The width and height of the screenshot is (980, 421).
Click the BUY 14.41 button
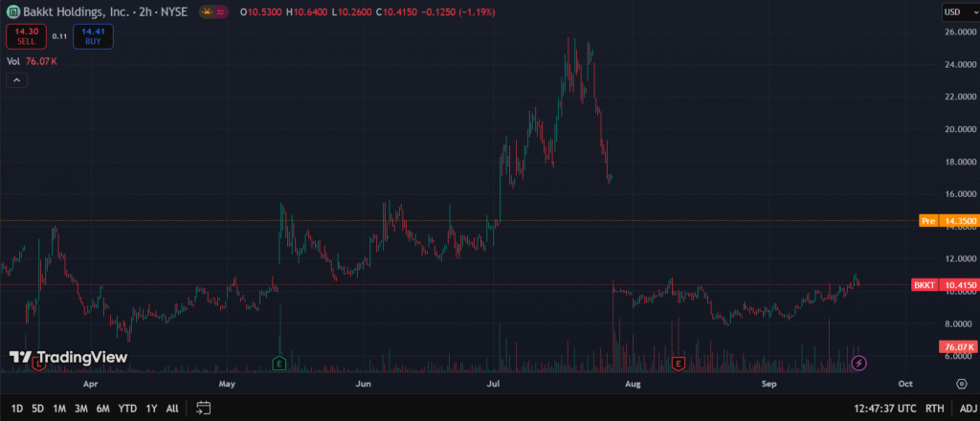tap(93, 36)
